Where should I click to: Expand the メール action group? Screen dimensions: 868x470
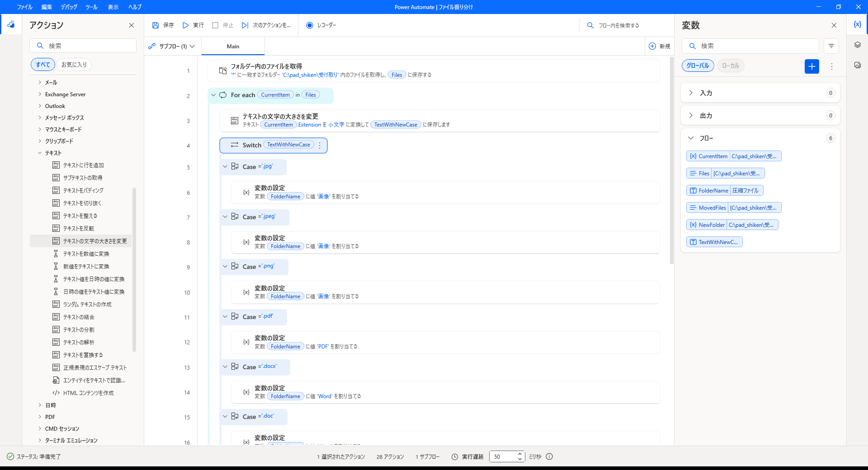40,82
